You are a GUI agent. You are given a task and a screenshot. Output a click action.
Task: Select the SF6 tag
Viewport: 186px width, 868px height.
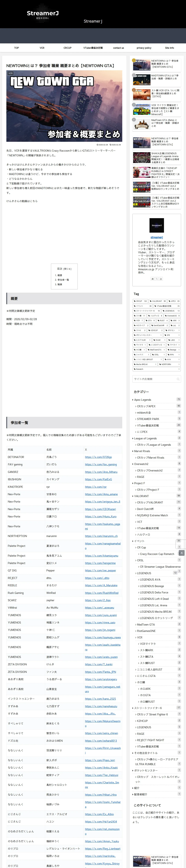(172, 335)
